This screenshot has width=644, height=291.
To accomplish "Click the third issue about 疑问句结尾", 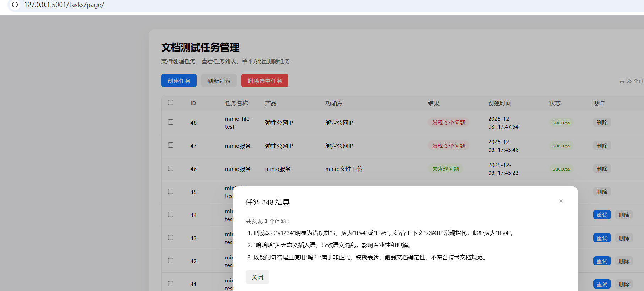I will [x=370, y=257].
